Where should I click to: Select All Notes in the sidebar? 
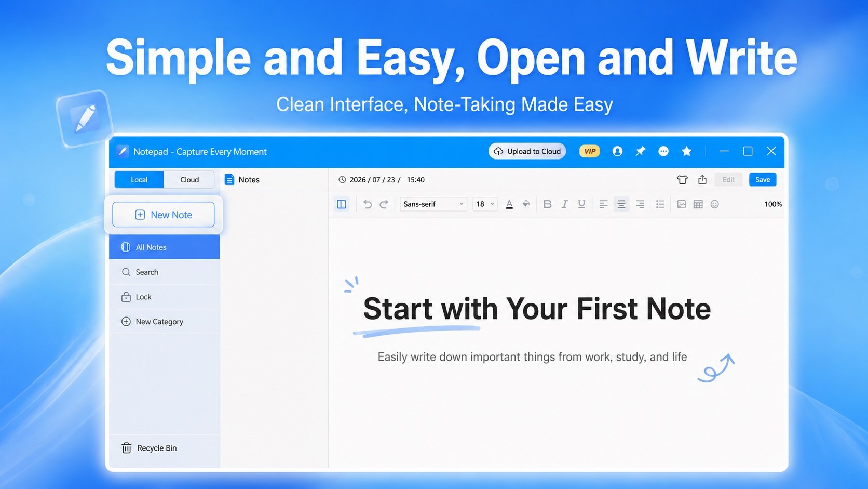coord(165,247)
